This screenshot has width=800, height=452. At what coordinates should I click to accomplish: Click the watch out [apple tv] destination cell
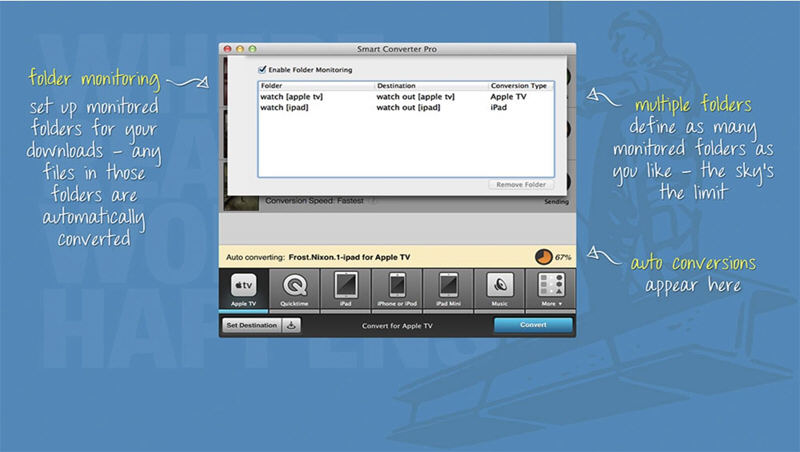pyautogui.click(x=415, y=96)
